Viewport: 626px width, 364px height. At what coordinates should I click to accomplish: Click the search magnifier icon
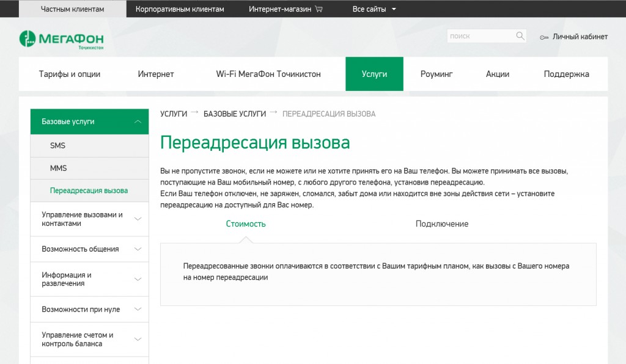(520, 36)
